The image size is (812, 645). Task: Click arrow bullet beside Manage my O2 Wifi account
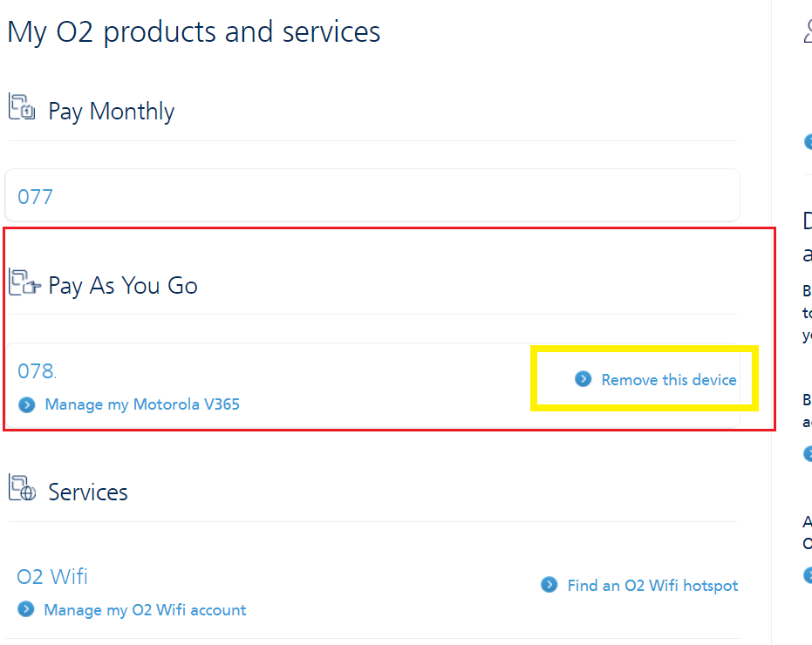point(26,609)
